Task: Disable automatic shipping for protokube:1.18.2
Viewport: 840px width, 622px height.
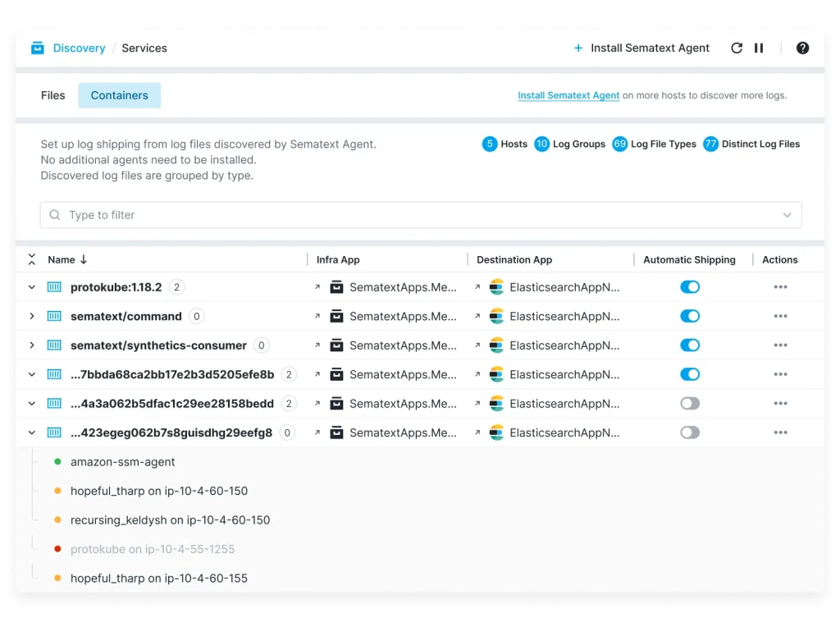Action: coord(690,287)
